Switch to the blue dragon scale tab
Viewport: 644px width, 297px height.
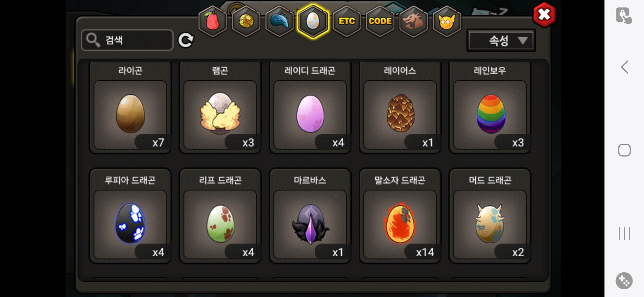click(280, 21)
